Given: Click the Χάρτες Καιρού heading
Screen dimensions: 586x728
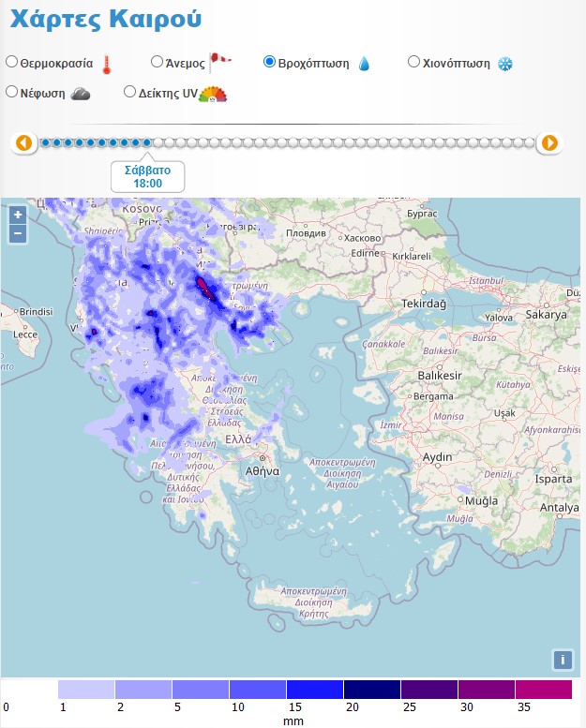Looking at the screenshot, I should (x=106, y=20).
